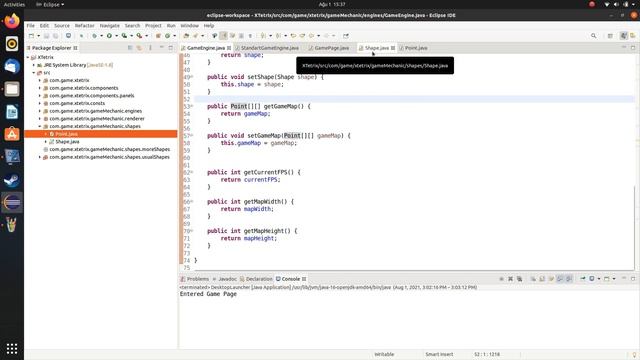Viewport: 640px width, 360px height.
Task: Click the Pin Console icon
Action: 582,279
